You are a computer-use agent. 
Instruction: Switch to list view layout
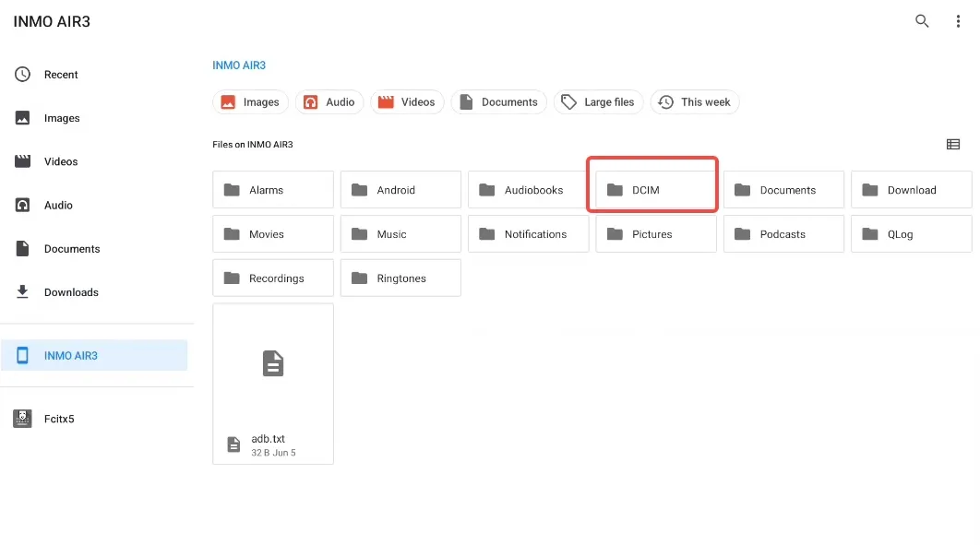(953, 145)
